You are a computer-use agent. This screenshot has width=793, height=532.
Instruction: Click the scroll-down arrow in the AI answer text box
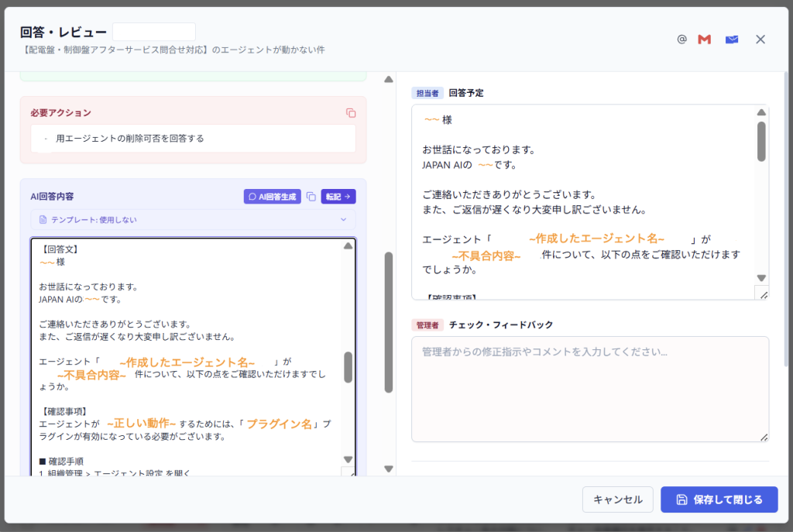tap(348, 459)
